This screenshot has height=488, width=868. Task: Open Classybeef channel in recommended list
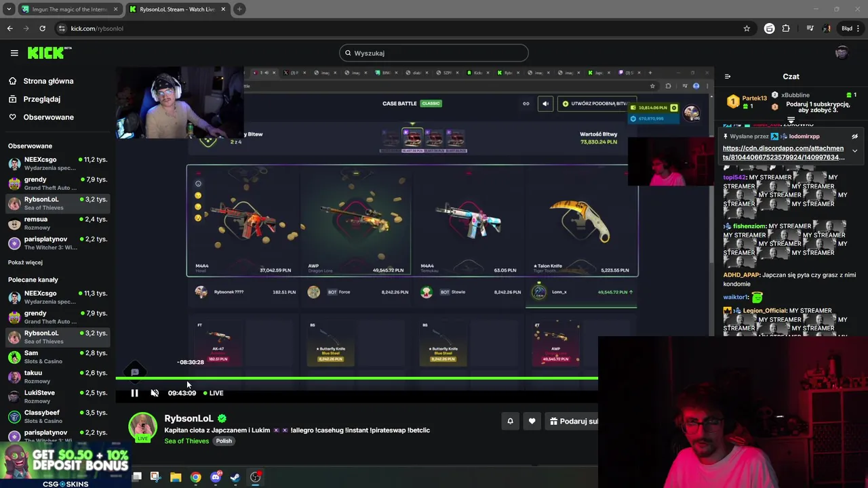58,416
